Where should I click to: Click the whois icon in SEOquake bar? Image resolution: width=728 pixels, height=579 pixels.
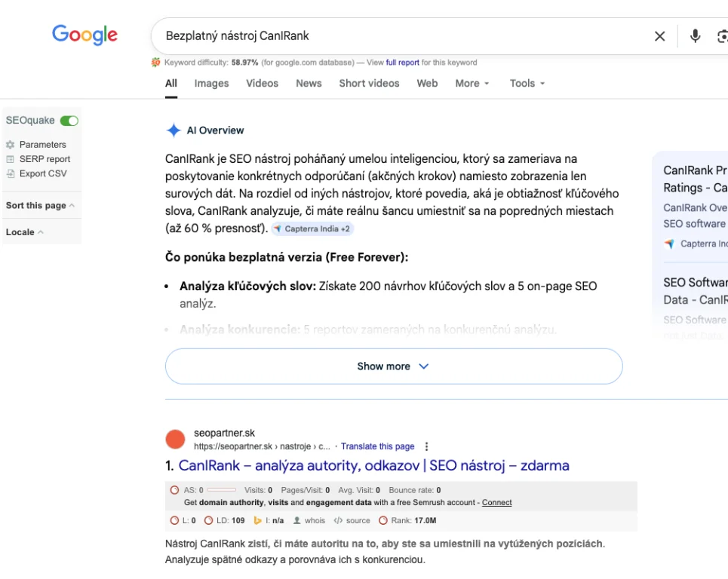(297, 520)
